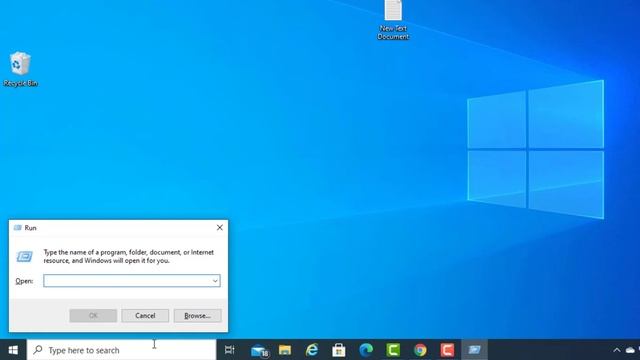Launch Internet Explorer from the taskbar
640x360 pixels.
coord(312,350)
